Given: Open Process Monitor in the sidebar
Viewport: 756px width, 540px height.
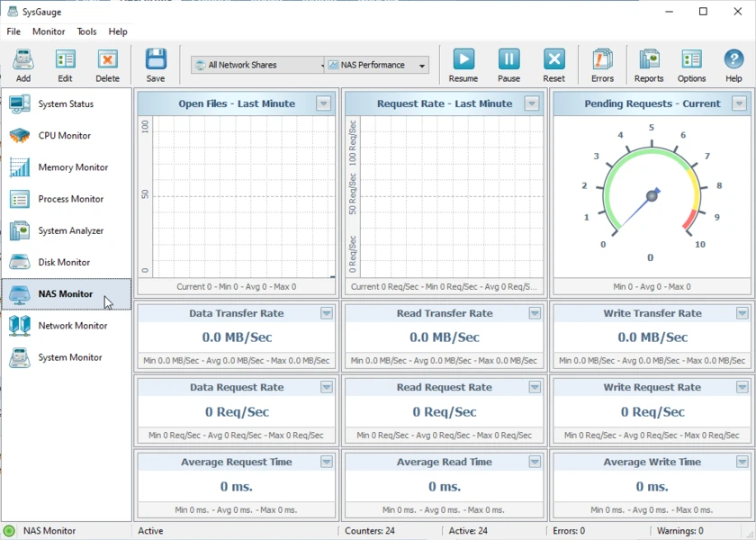Looking at the screenshot, I should pyautogui.click(x=67, y=199).
